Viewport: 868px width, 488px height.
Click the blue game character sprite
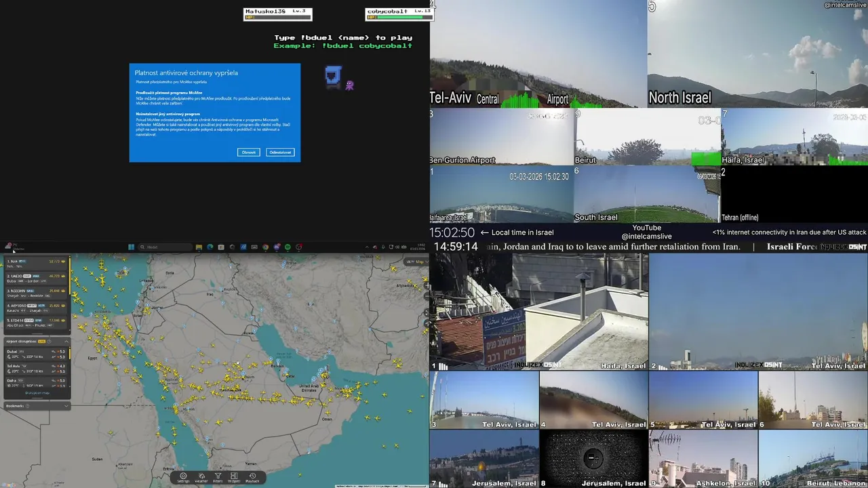(333, 76)
